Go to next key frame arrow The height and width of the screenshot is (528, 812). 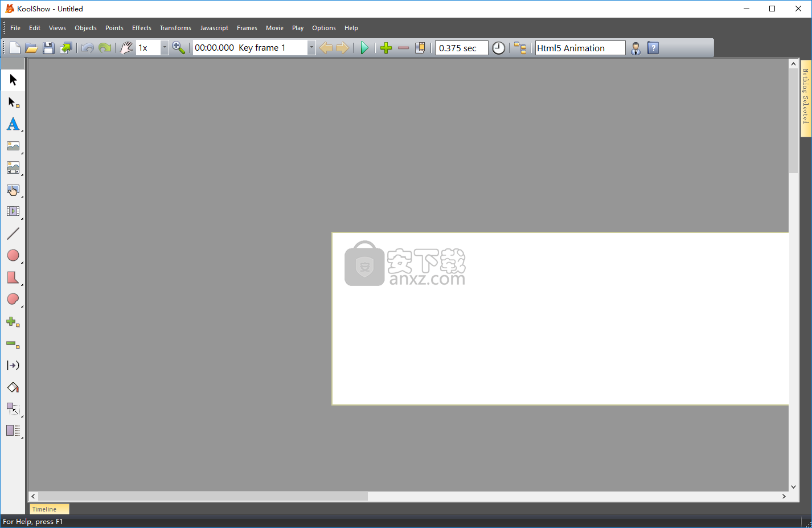click(342, 48)
